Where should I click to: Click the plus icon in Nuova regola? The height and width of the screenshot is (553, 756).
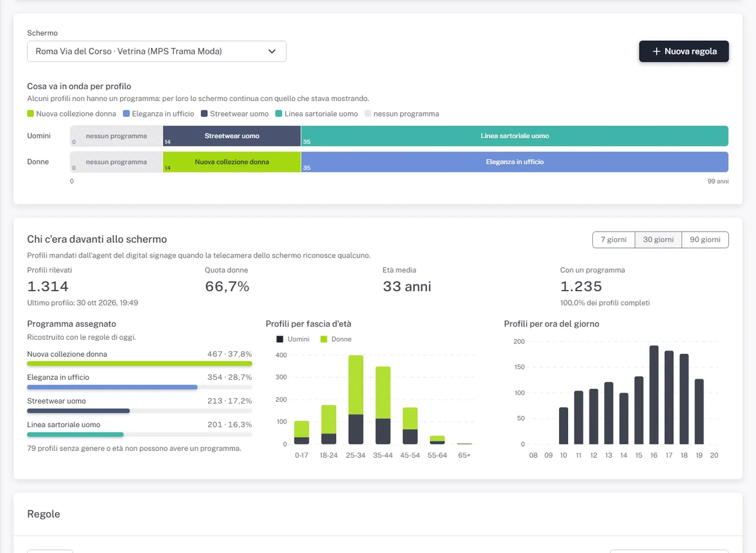click(656, 51)
